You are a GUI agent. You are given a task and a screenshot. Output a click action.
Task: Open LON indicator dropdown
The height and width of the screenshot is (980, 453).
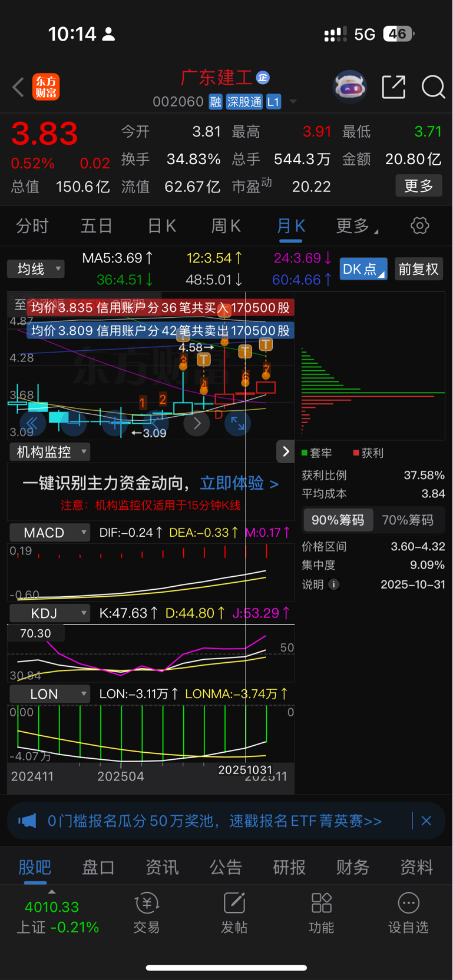[x=49, y=693]
